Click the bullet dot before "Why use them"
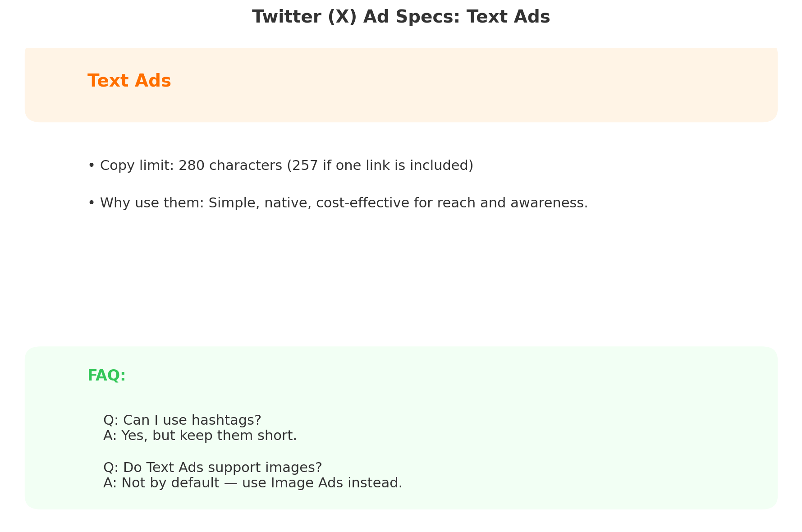Viewport: 802px width, 532px height. click(91, 203)
